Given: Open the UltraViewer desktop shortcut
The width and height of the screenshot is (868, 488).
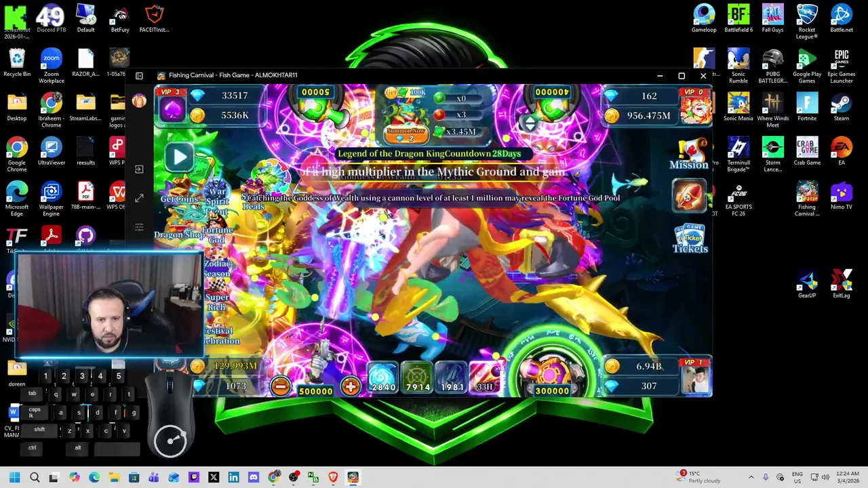Looking at the screenshot, I should pos(51,152).
